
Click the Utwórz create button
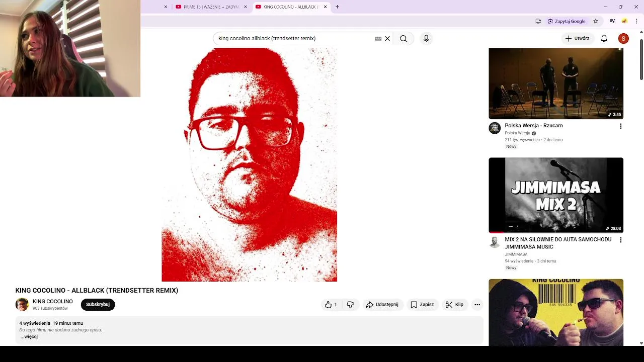(577, 39)
